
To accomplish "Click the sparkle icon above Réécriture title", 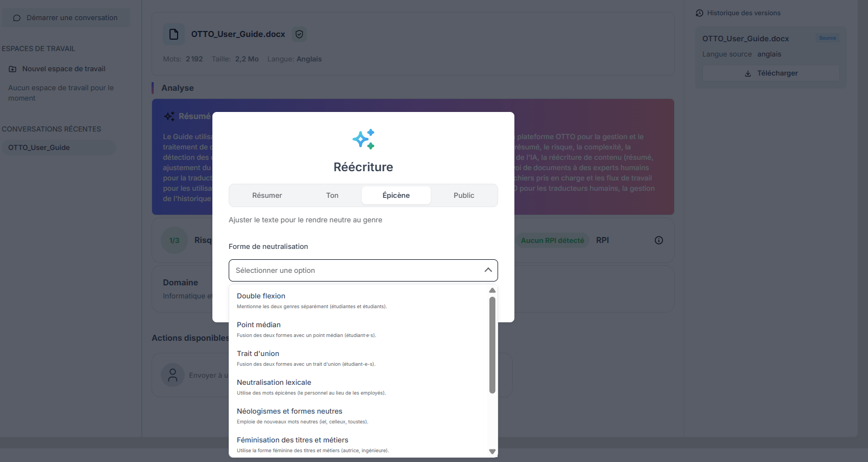I will (x=363, y=139).
